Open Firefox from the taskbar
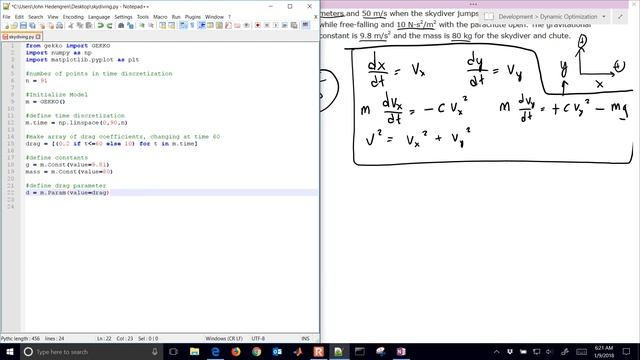The width and height of the screenshot is (640, 360). click(x=236, y=351)
